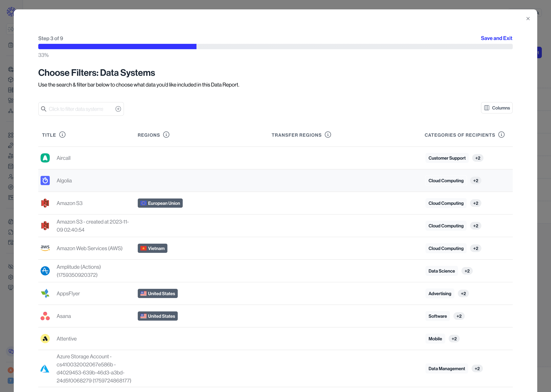Click the Data Management category tag
This screenshot has height=392, width=551.
tap(447, 369)
